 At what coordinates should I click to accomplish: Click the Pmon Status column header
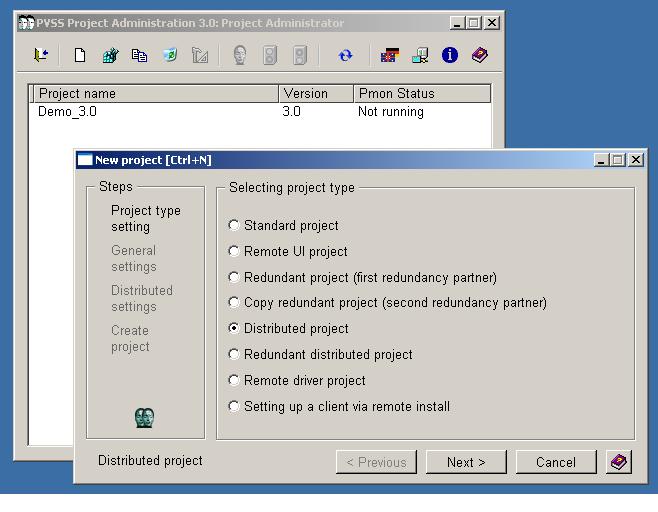(422, 93)
